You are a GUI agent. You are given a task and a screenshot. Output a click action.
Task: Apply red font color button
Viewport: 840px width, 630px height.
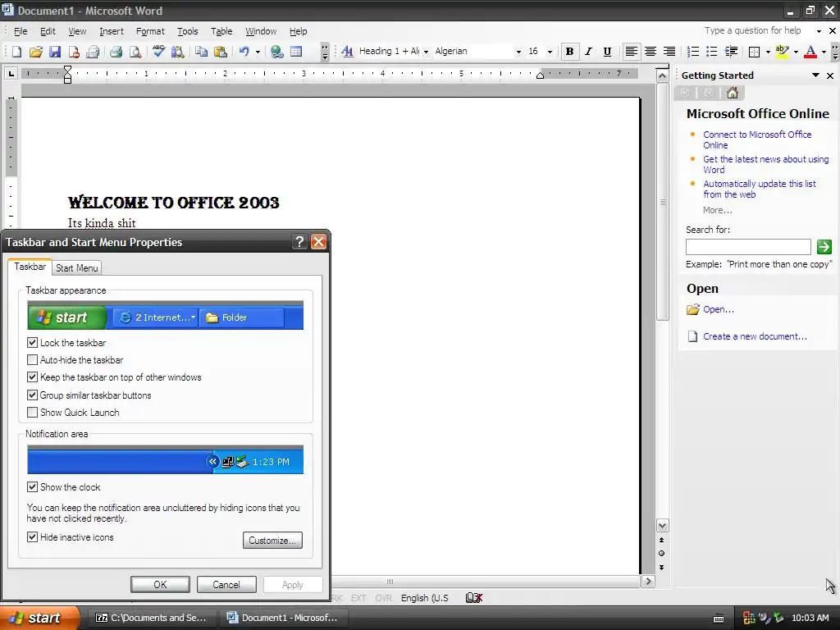[810, 52]
